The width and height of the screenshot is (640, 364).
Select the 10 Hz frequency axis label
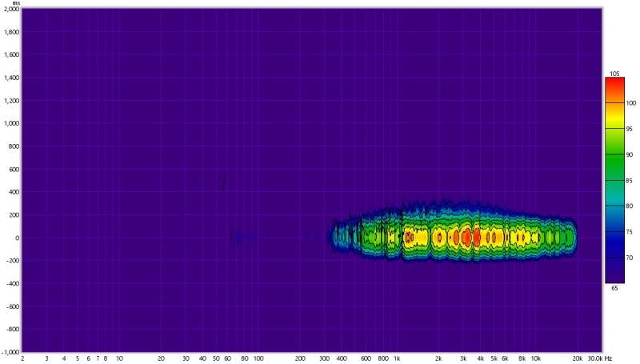click(x=119, y=358)
